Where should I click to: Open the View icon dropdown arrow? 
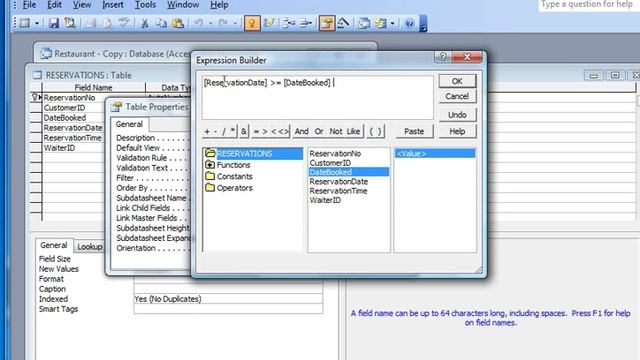(36, 23)
